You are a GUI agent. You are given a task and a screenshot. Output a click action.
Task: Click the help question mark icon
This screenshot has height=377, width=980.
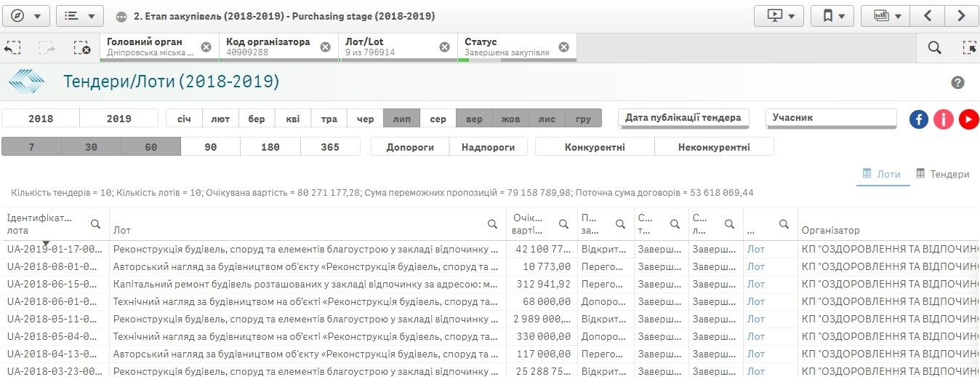pyautogui.click(x=957, y=82)
